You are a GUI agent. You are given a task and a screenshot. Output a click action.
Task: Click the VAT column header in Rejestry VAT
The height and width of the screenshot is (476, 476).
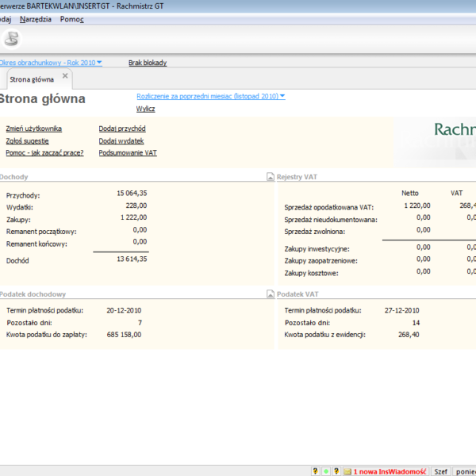(456, 193)
